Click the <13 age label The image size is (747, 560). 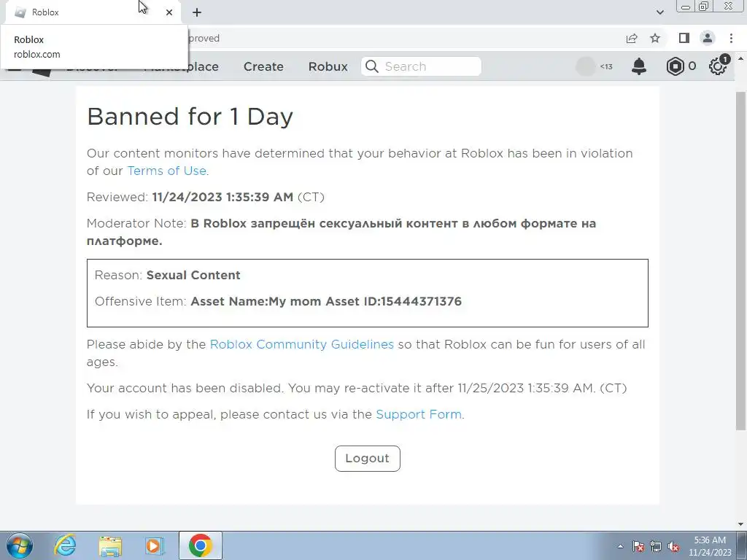[x=606, y=66]
